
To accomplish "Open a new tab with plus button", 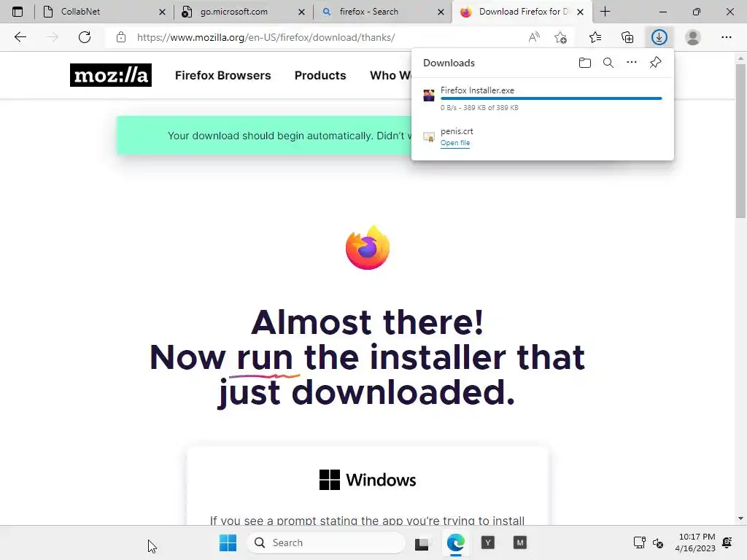I will click(605, 12).
